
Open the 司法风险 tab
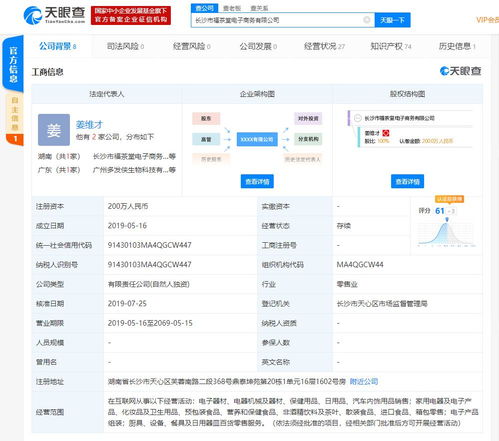click(x=125, y=46)
